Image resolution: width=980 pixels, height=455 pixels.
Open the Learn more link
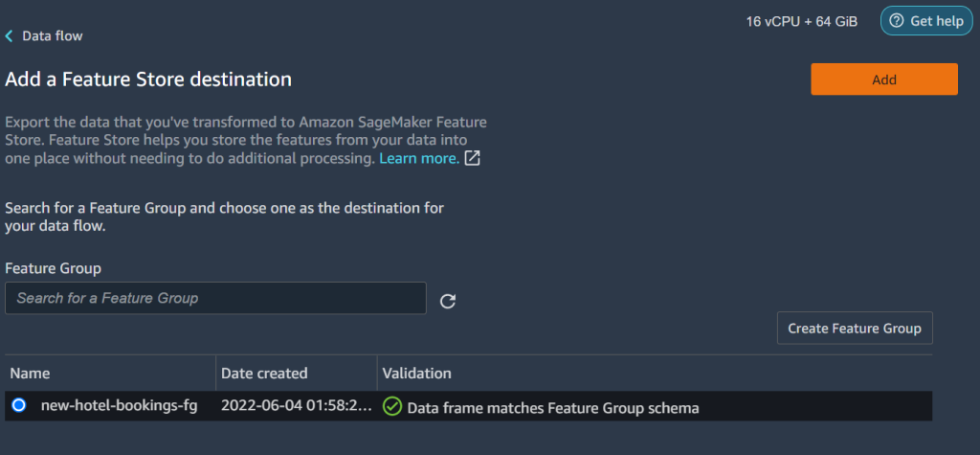tap(418, 158)
